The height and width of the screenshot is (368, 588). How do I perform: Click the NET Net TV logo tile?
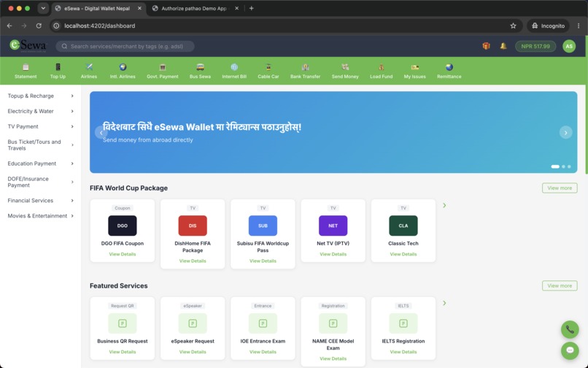(x=333, y=226)
